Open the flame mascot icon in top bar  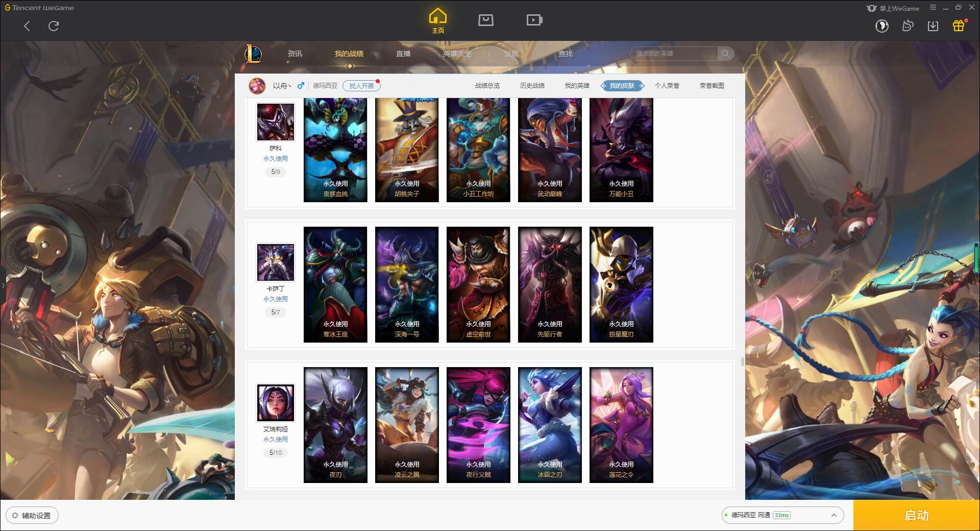point(908,26)
